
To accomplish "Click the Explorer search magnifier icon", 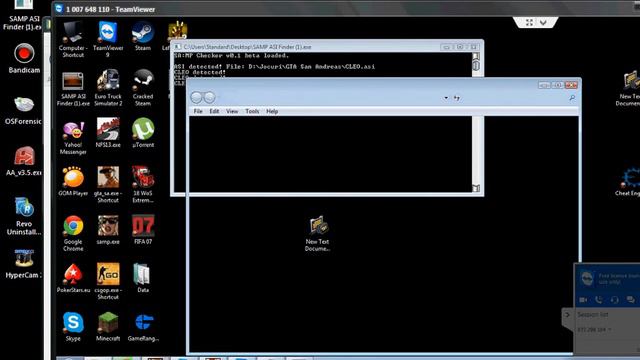I will (x=572, y=98).
